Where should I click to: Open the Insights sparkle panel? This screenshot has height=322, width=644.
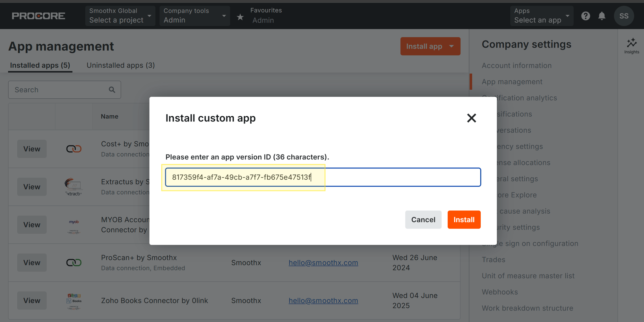point(631,46)
